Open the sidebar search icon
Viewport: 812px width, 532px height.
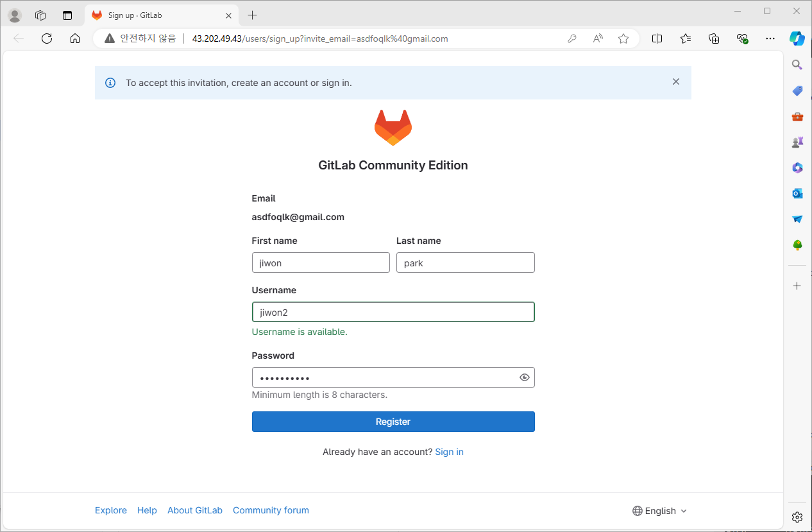click(797, 65)
